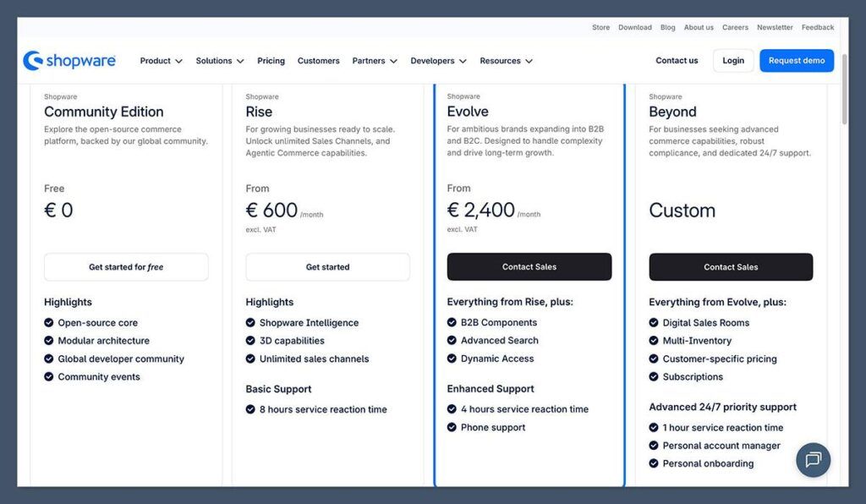
Task: Click check icon beside Personal onboarding
Action: click(654, 463)
